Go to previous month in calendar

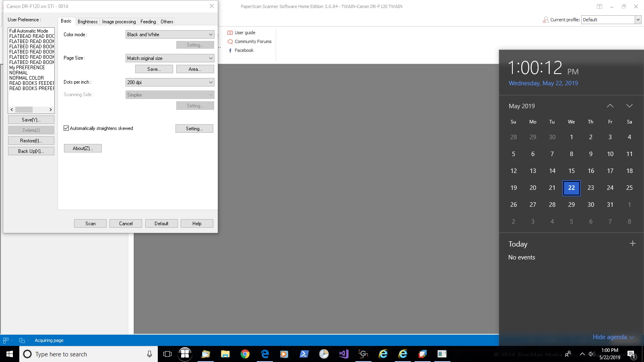pos(610,106)
